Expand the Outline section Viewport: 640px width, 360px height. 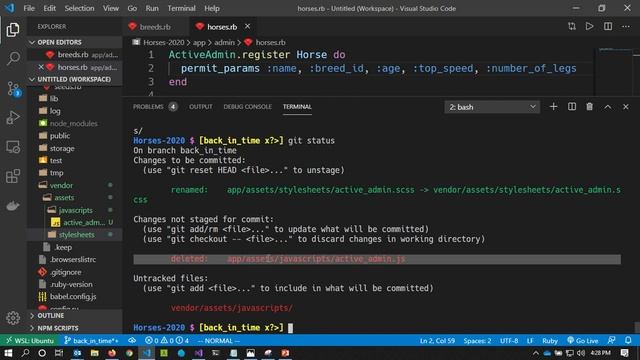coord(75,316)
